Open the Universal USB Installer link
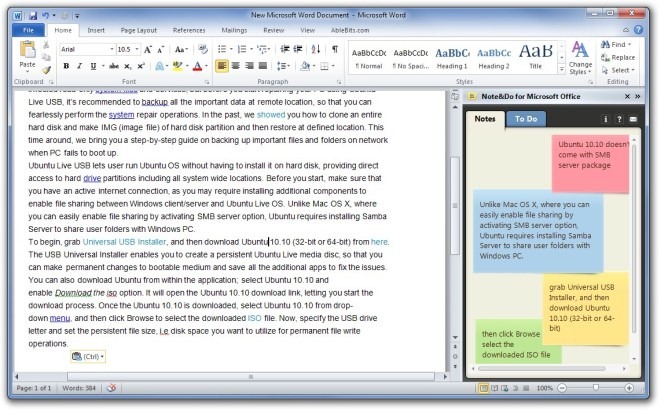The image size is (660, 410). 124,242
